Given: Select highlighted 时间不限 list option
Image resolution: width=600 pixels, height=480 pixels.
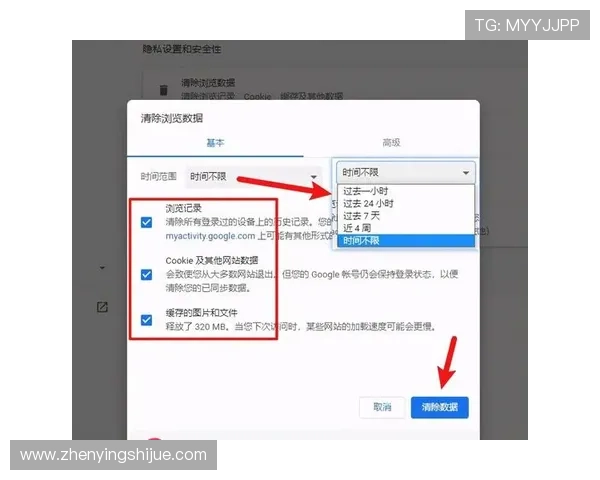Looking at the screenshot, I should 406,241.
